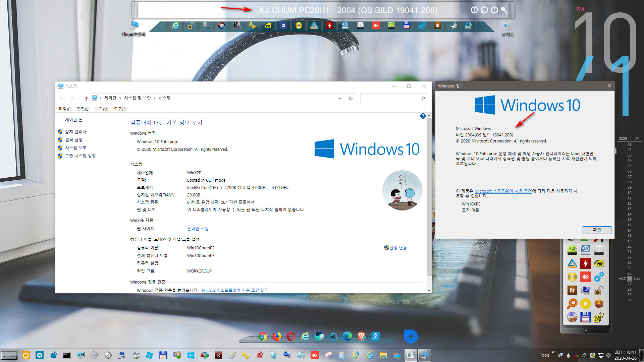Click the orange power icon on taskbar

[26, 355]
